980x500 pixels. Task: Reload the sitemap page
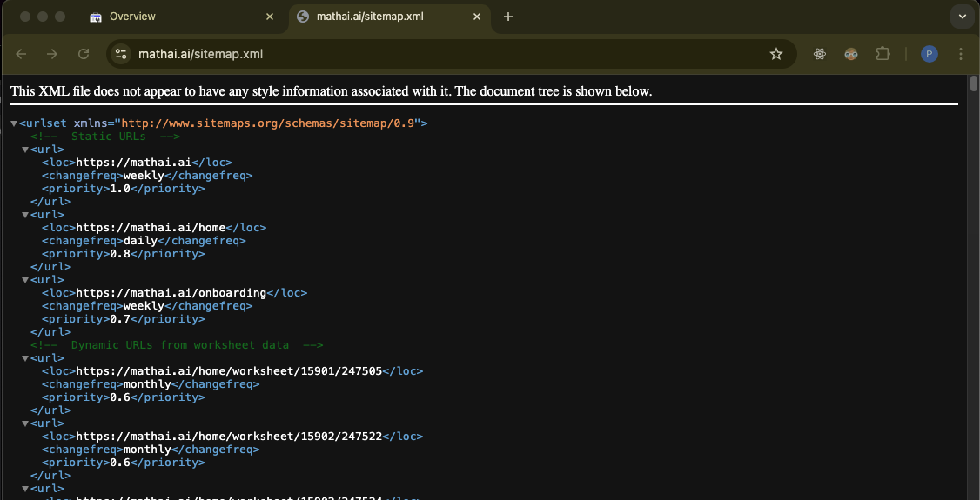pyautogui.click(x=84, y=54)
